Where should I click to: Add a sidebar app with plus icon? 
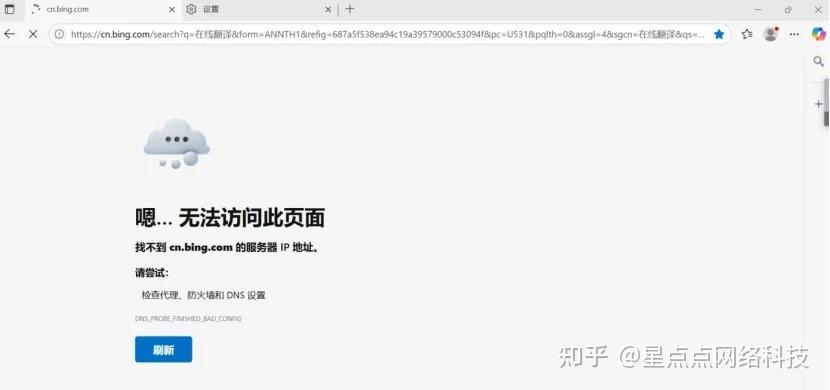pos(819,104)
